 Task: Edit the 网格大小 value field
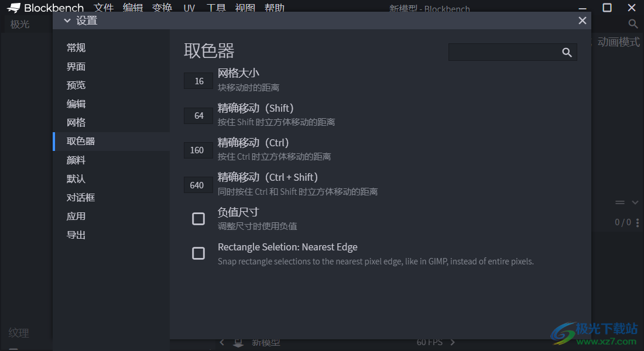[x=198, y=81]
